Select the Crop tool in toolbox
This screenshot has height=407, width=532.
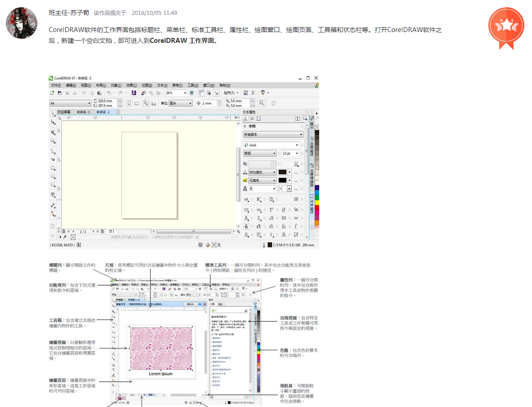pos(53,132)
